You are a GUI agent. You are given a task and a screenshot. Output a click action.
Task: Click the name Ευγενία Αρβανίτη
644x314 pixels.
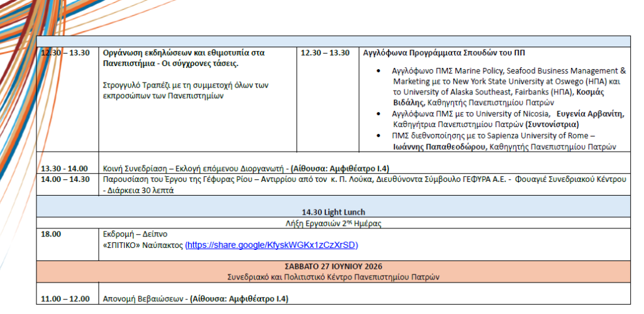point(592,115)
